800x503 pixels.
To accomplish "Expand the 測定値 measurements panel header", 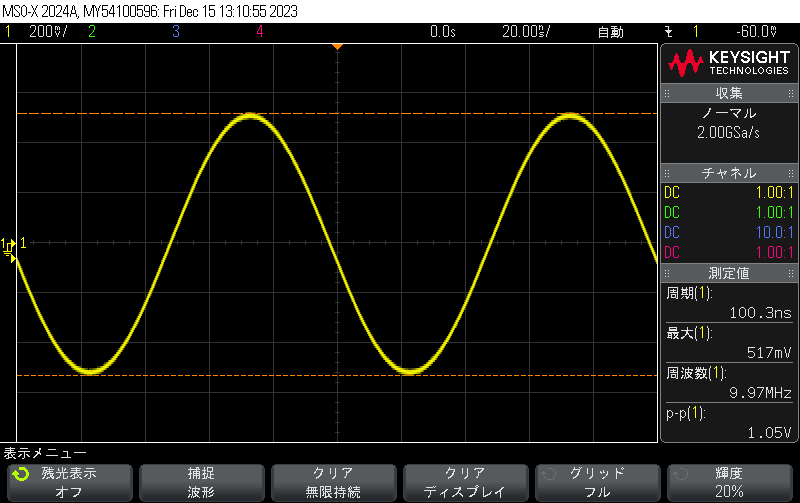I will [x=729, y=272].
